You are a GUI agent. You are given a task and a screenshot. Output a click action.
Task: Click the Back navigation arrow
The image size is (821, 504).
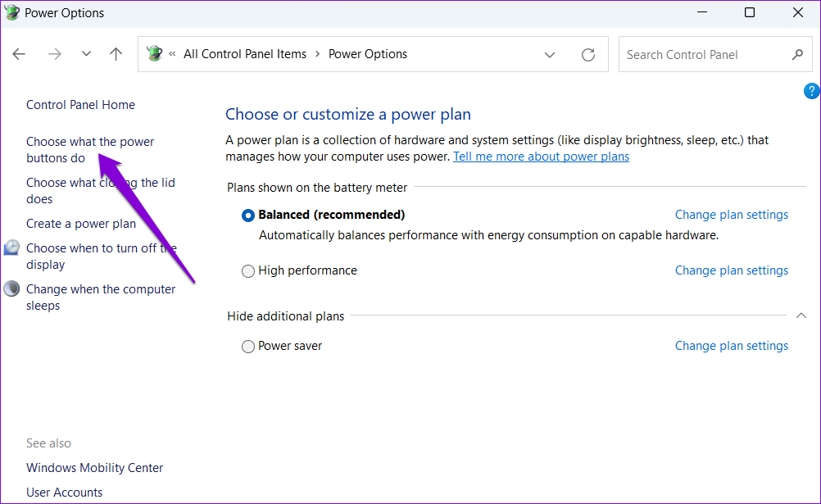[x=19, y=55]
